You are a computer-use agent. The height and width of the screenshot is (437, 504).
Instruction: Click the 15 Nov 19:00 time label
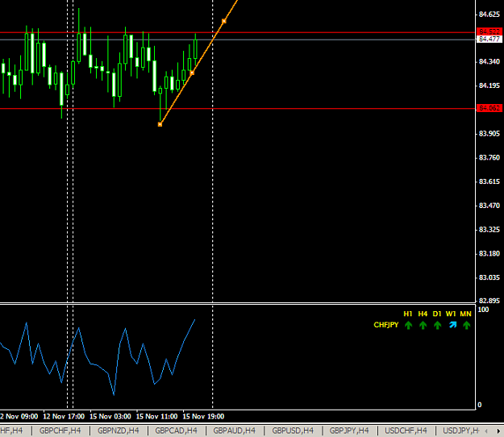coord(203,416)
